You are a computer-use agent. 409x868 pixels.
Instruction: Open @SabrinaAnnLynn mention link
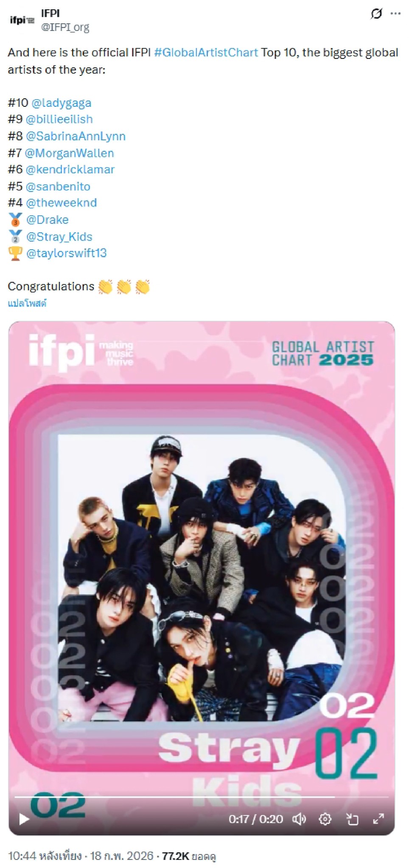pyautogui.click(x=76, y=136)
